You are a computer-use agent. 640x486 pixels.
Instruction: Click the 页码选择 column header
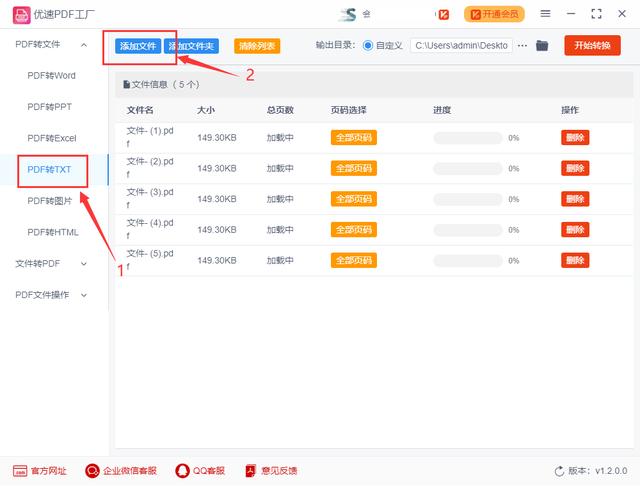(x=349, y=110)
